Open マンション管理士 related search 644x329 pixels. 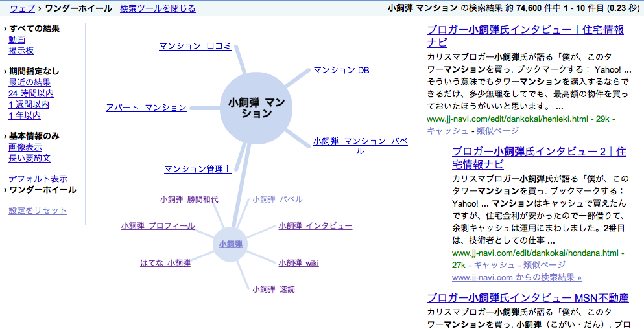click(x=198, y=169)
